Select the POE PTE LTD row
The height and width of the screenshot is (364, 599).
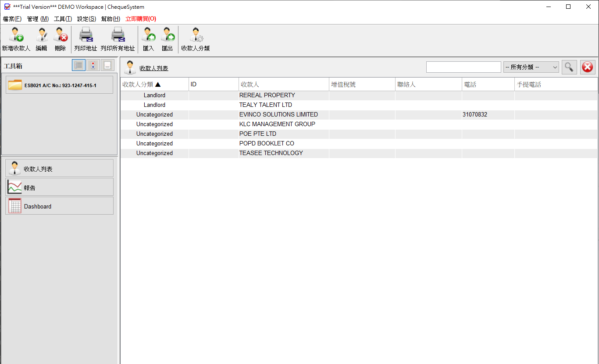coord(359,134)
